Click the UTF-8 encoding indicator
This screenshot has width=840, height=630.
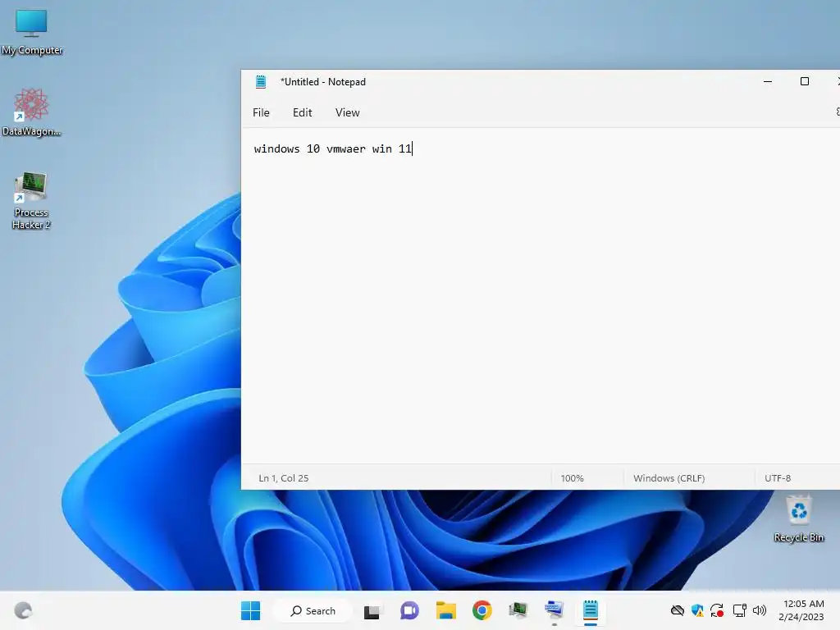[x=778, y=478]
